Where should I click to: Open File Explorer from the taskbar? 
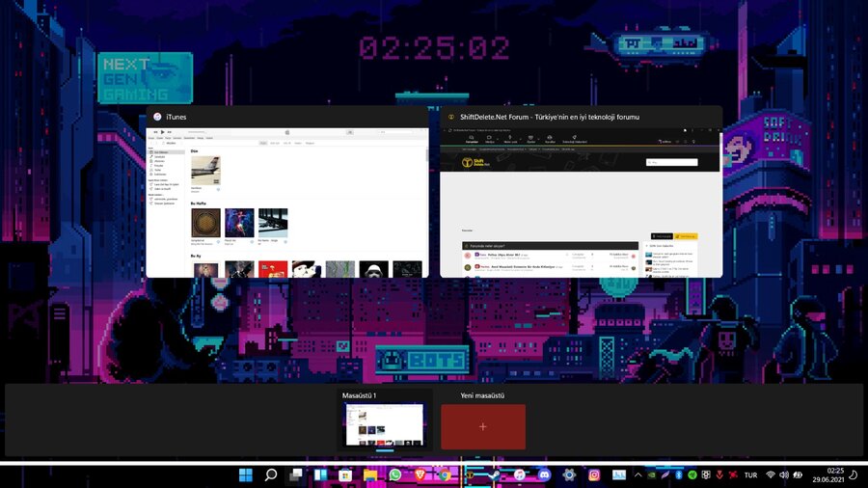(370, 474)
